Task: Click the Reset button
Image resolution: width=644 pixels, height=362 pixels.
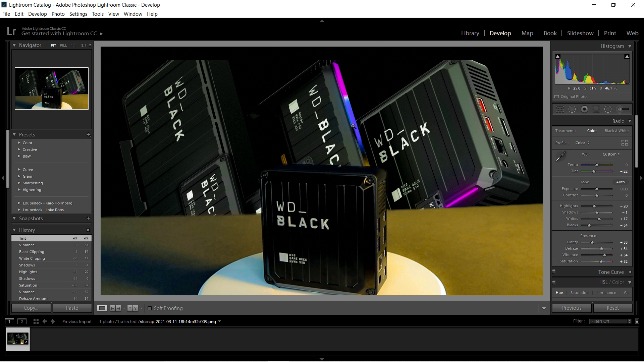Action: click(612, 308)
